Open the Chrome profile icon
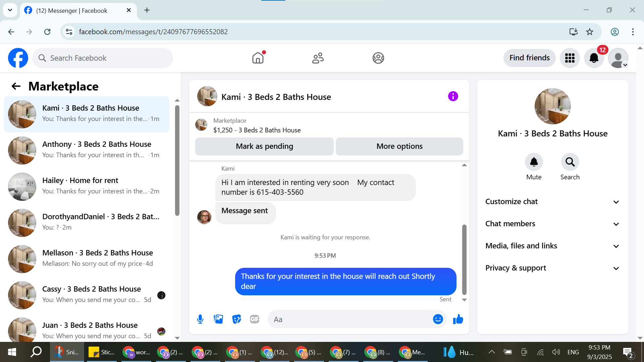 (x=614, y=32)
